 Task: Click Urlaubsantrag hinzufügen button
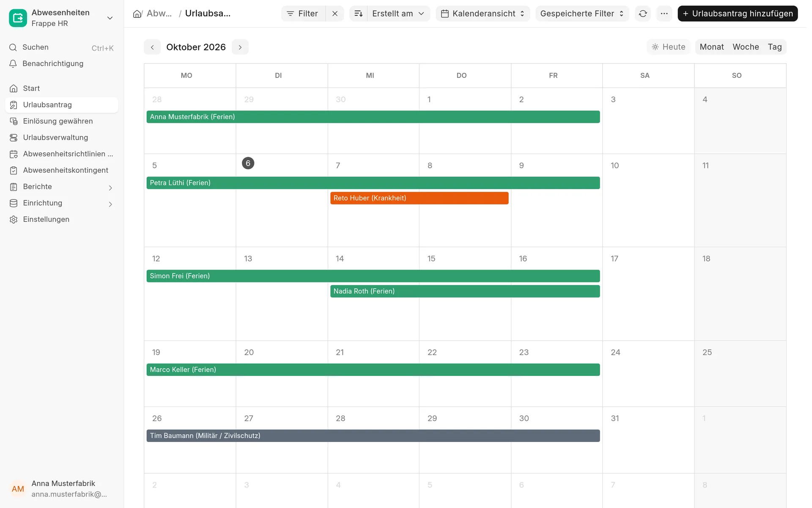pyautogui.click(x=738, y=14)
